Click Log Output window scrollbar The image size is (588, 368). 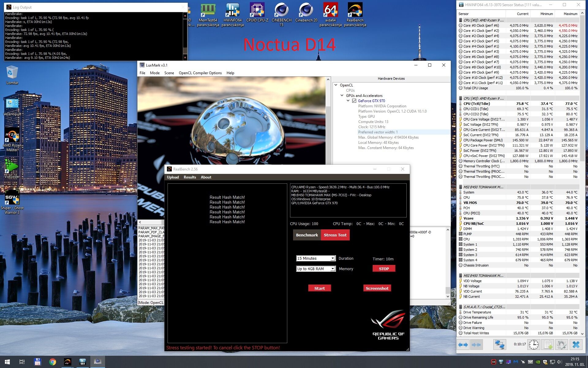185,36
